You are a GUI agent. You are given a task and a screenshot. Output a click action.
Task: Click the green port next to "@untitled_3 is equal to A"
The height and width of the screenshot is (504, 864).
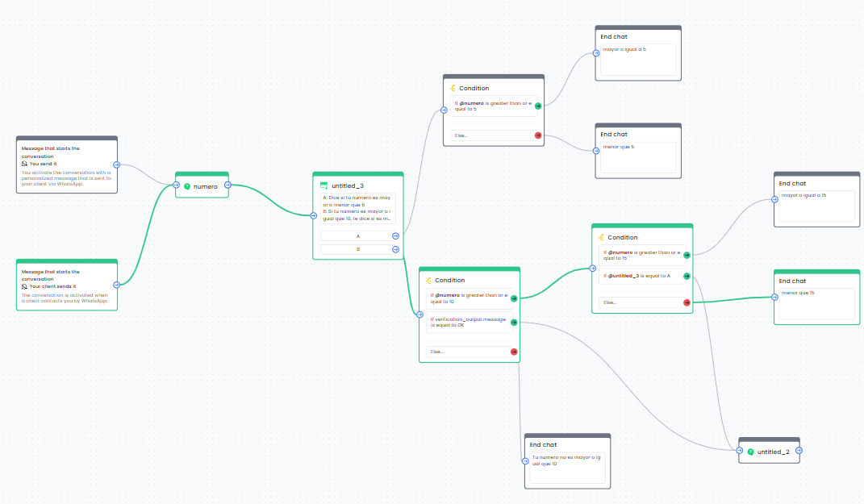(686, 275)
